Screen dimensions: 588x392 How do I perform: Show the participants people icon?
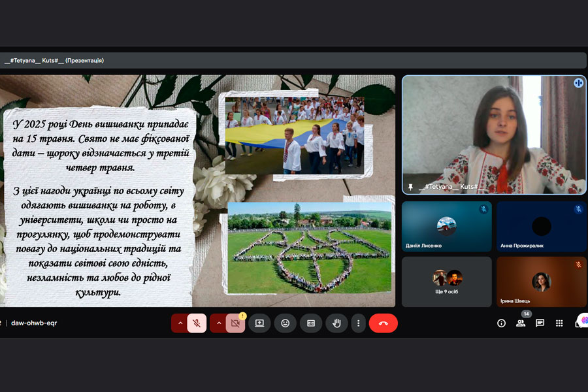(x=521, y=323)
